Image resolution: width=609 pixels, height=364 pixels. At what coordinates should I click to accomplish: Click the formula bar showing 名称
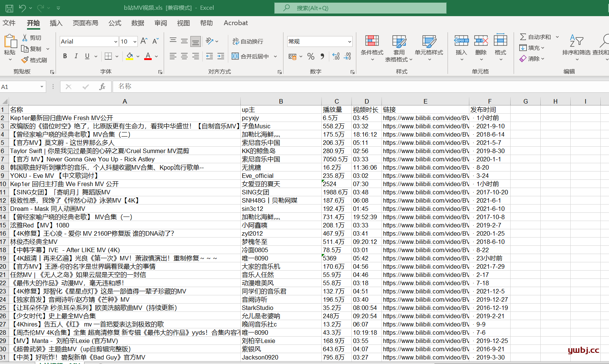point(360,87)
